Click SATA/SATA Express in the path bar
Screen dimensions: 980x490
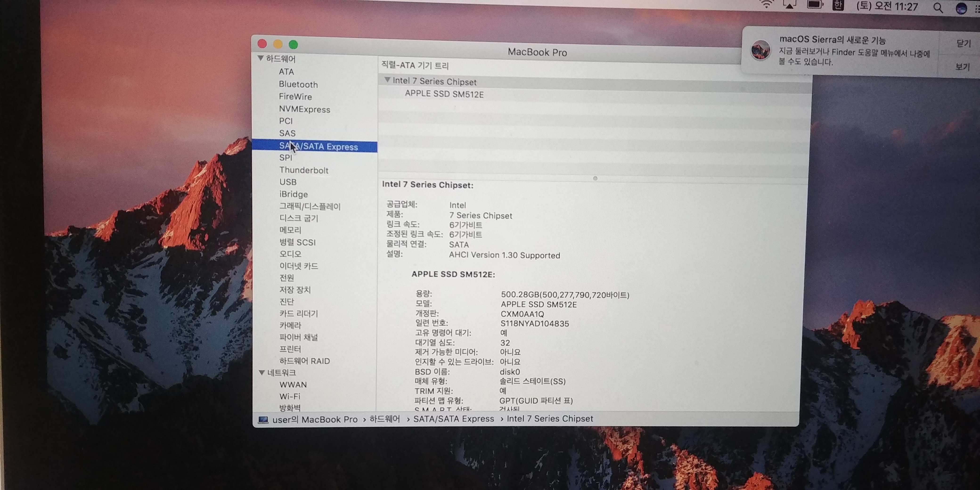[x=453, y=419]
